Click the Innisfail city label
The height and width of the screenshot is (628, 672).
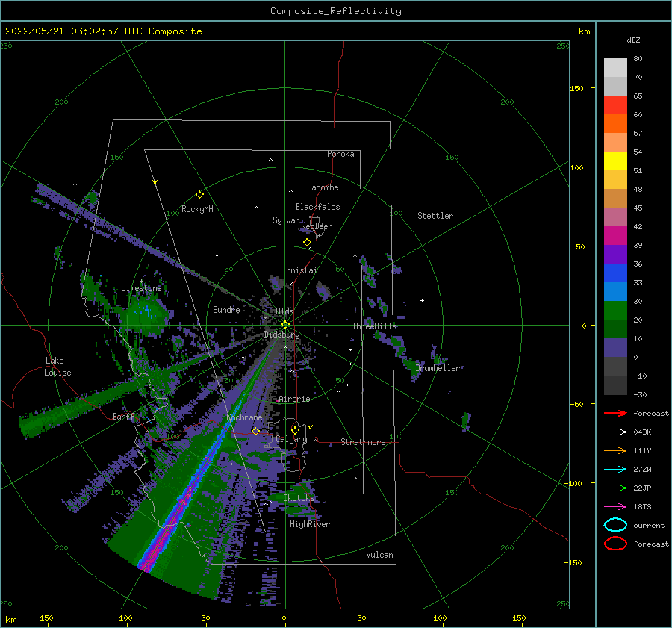302,270
